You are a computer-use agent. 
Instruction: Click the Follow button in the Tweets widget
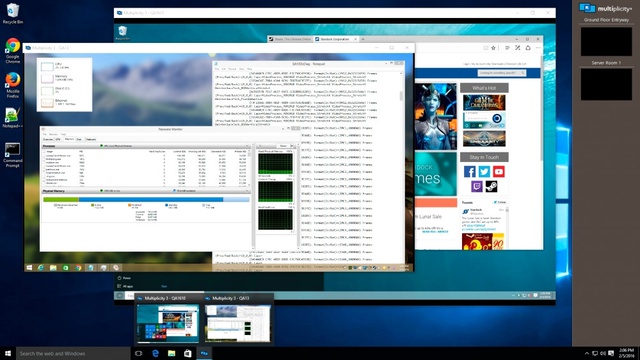(x=500, y=202)
